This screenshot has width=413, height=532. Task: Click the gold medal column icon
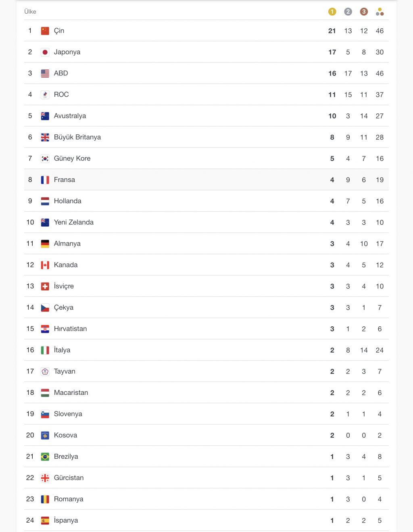[332, 12]
